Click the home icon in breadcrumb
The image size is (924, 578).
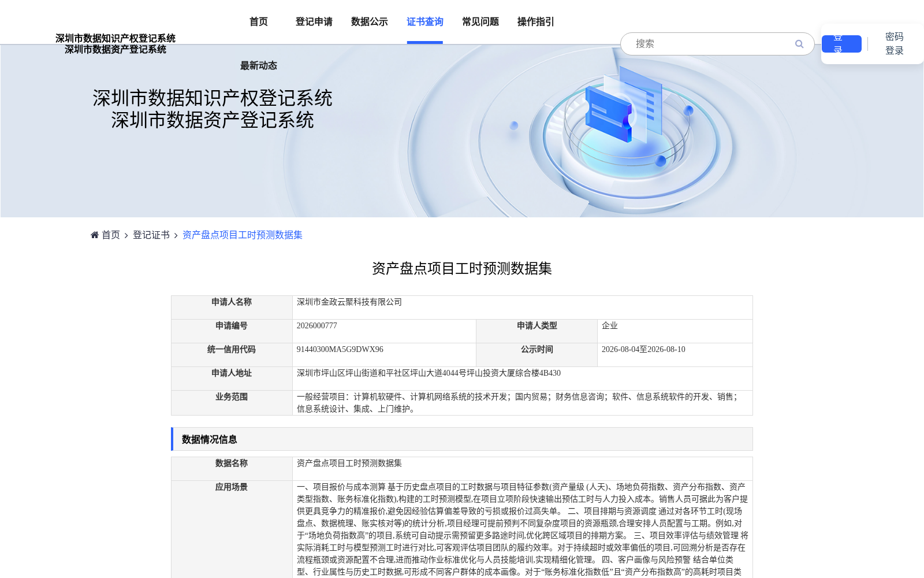(x=95, y=235)
